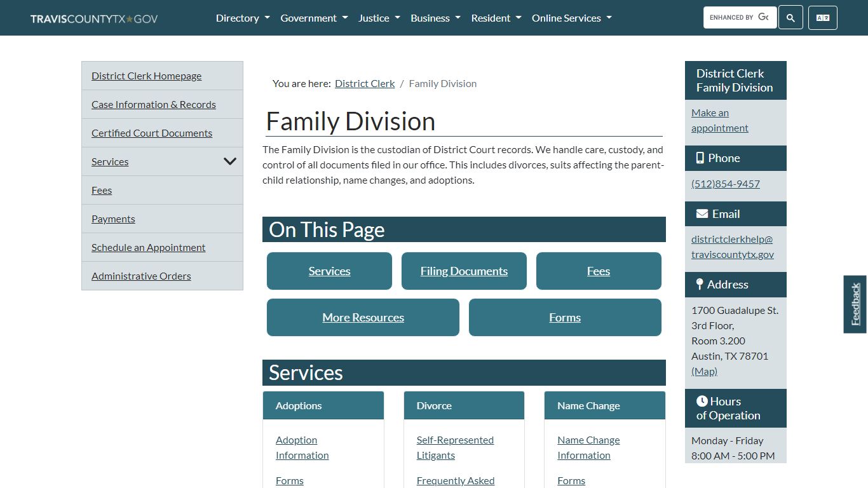
Task: Open the Feedback side tab
Action: tap(855, 304)
